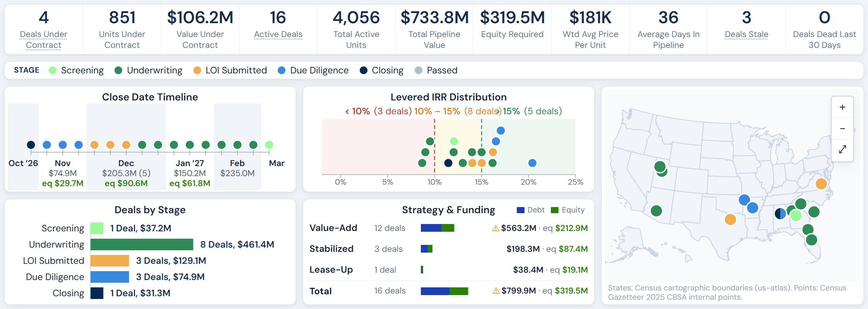Image resolution: width=868 pixels, height=309 pixels.
Task: Select the light green dot on the Close Date Timeline
Action: 269,145
